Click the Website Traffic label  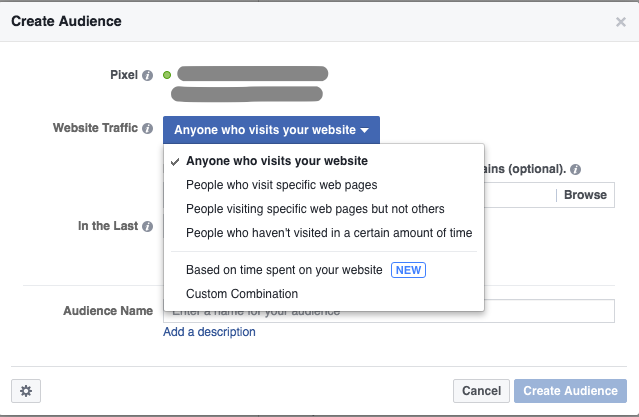[95, 128]
